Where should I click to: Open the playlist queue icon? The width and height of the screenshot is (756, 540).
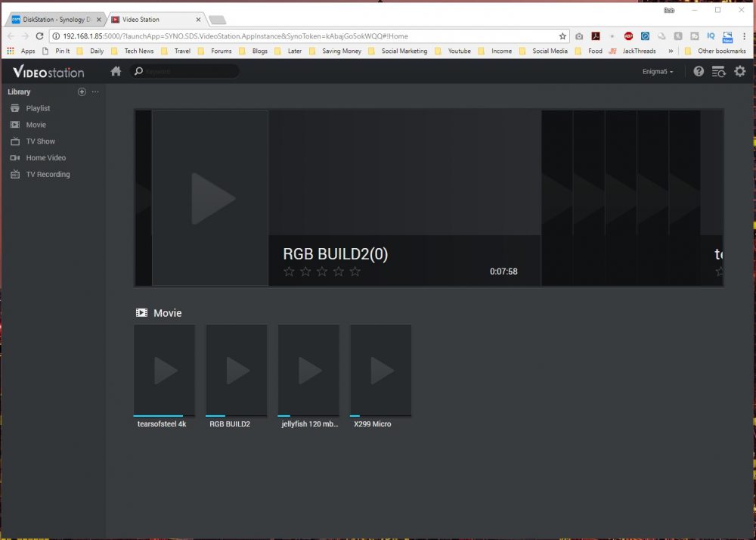(x=718, y=71)
